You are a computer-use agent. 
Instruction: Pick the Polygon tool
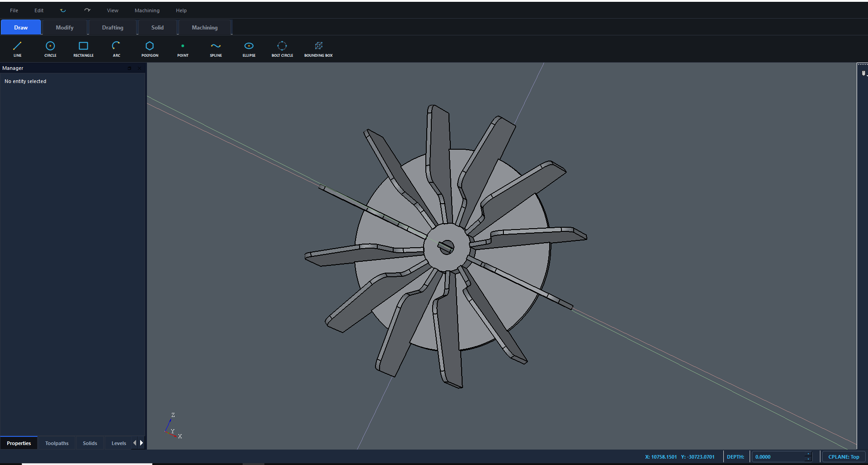point(150,49)
